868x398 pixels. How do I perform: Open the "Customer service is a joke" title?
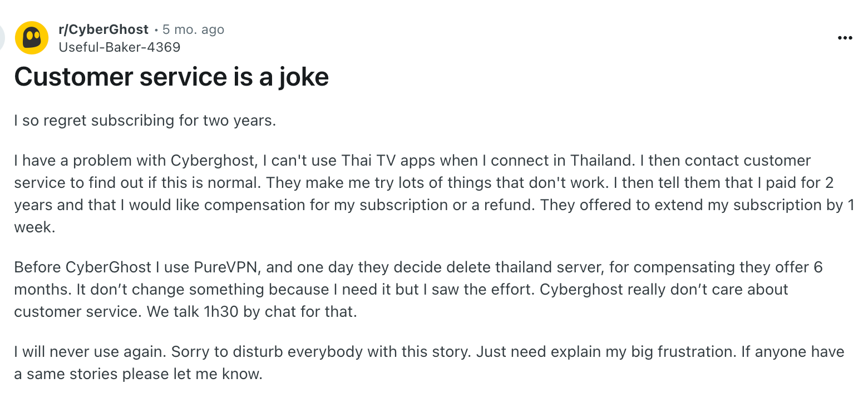pos(171,77)
